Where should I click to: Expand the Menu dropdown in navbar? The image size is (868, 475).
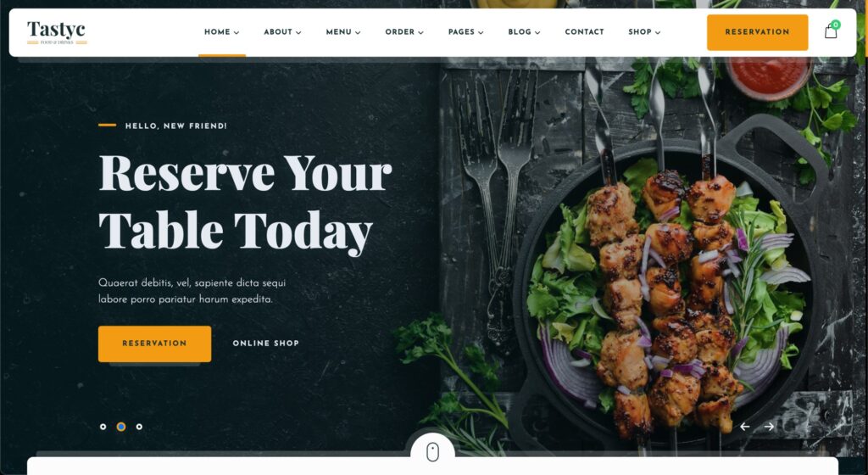[x=343, y=32]
